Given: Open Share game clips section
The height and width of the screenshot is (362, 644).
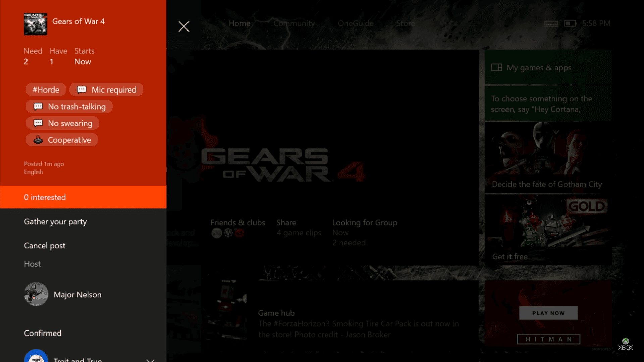Looking at the screenshot, I should (299, 228).
